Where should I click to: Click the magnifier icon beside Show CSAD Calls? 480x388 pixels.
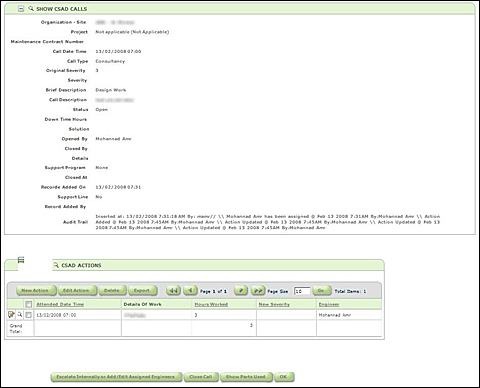[x=31, y=9]
